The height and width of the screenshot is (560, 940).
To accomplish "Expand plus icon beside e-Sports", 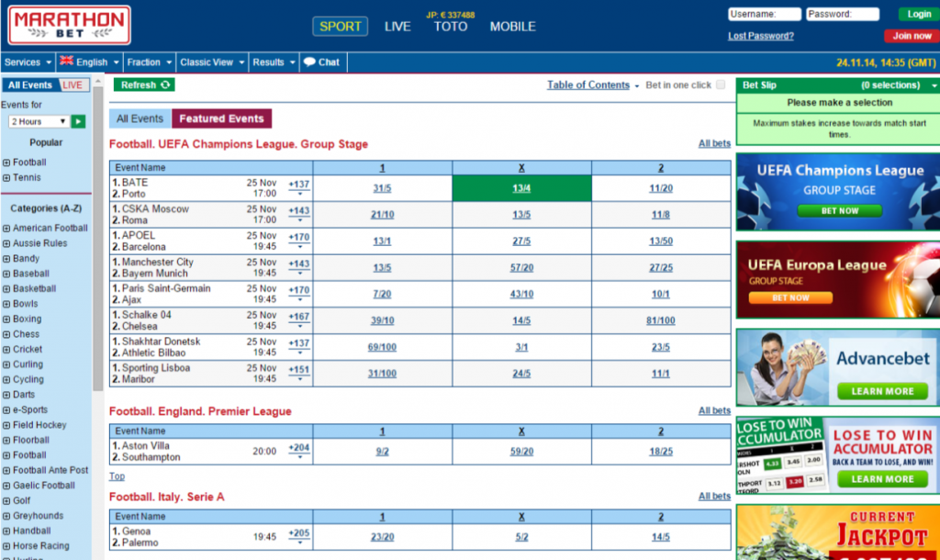I will [6, 410].
